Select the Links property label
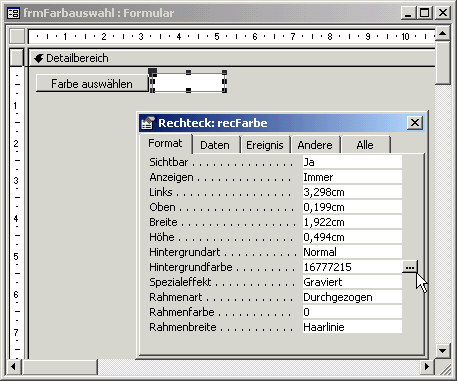This screenshot has width=457, height=381. coord(161,192)
